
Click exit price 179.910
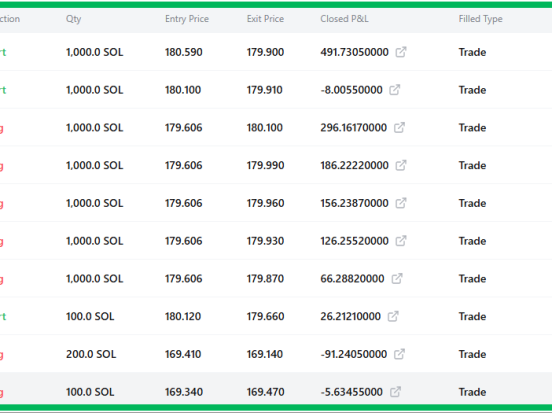pos(265,90)
